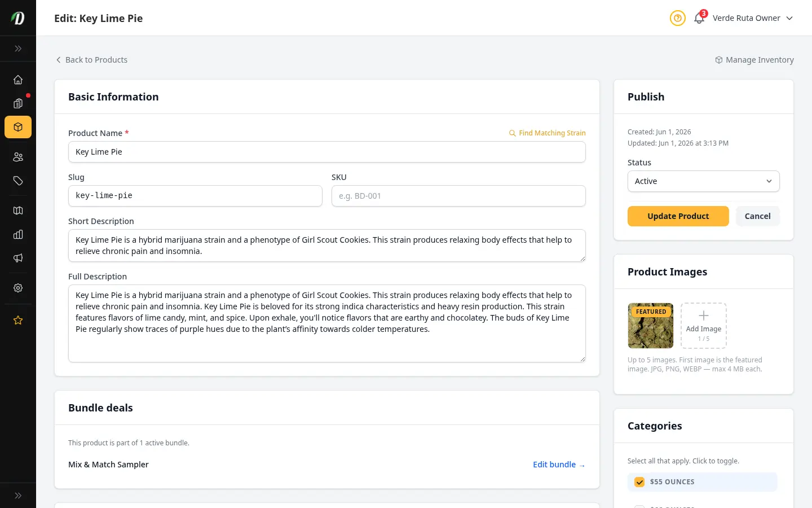
Task: Click the "Created: Jun 1, 2026" text
Action: (659, 132)
